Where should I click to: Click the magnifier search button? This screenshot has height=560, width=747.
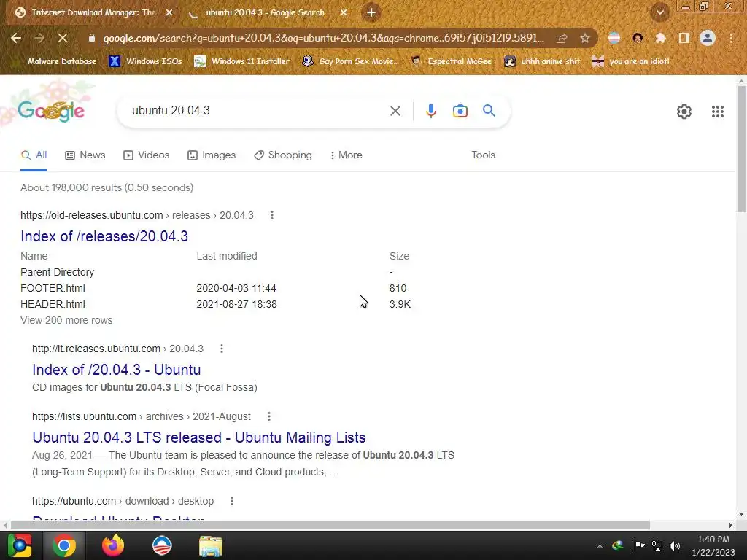[489, 111]
